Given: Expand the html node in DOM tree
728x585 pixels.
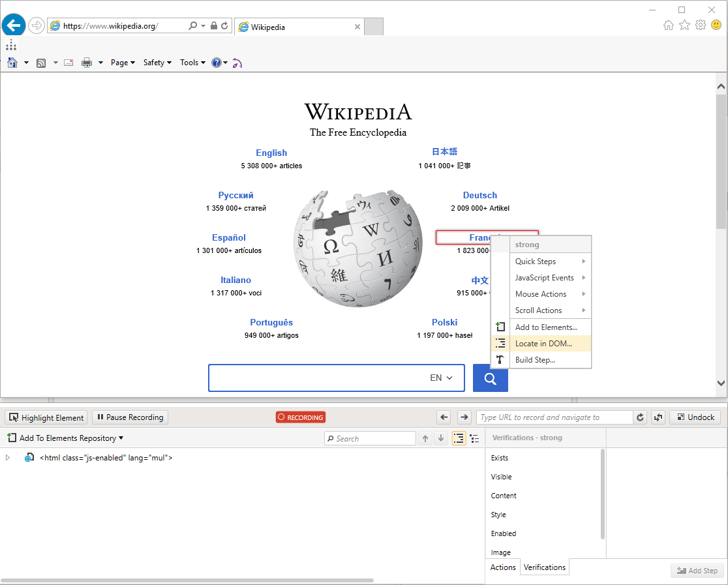Looking at the screenshot, I should pos(7,458).
